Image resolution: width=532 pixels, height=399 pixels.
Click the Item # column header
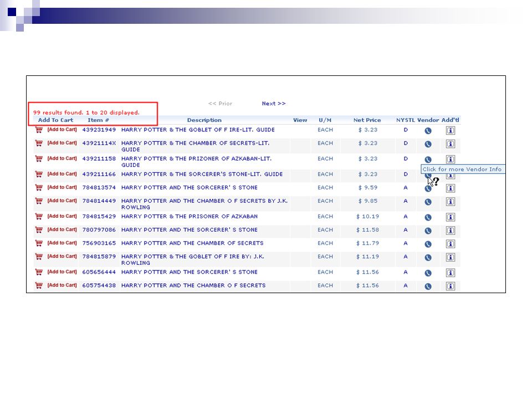tap(99, 120)
